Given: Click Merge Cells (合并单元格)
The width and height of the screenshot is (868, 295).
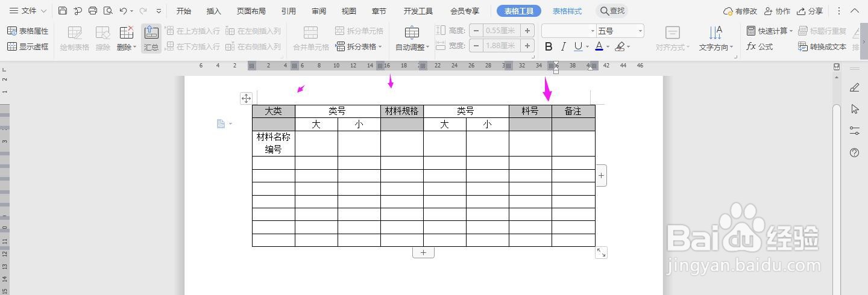Looking at the screenshot, I should point(310,39).
